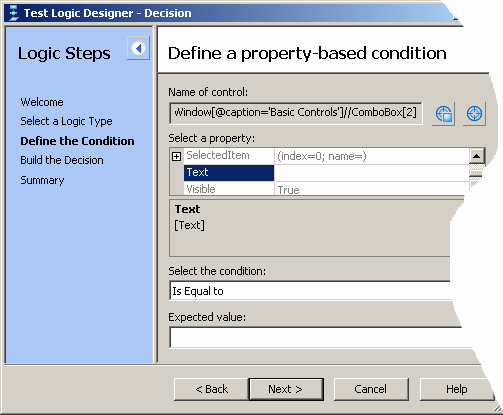
Task: Click the property list scroll-up arrow
Action: coord(477,156)
